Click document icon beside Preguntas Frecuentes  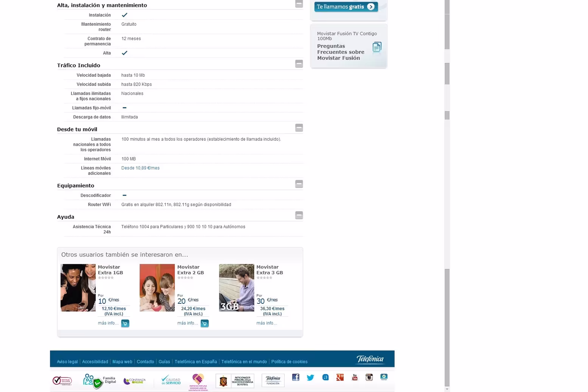[377, 47]
